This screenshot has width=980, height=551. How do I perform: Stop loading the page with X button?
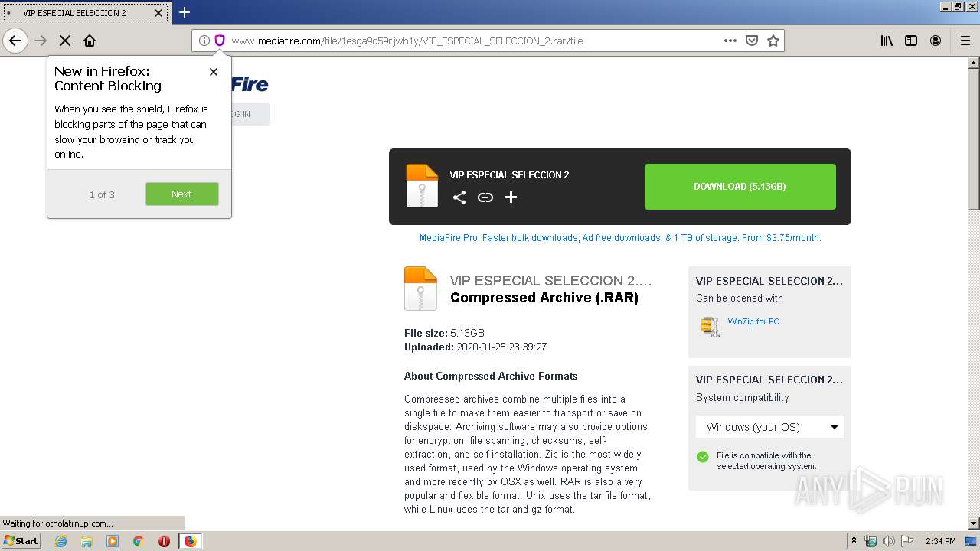pos(65,41)
